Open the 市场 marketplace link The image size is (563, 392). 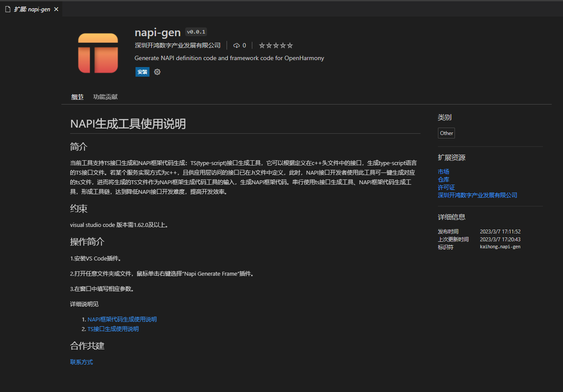(443, 172)
